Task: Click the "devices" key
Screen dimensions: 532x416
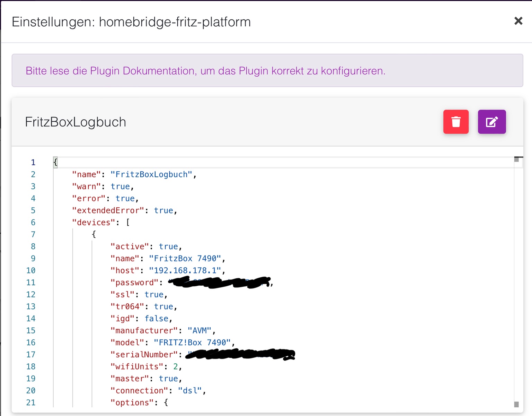Action: coord(94,223)
